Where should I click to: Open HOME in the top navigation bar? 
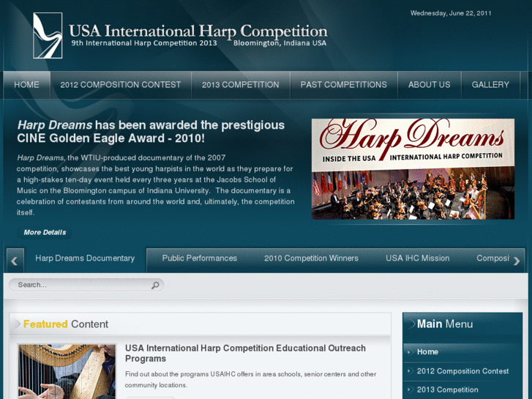coord(27,85)
